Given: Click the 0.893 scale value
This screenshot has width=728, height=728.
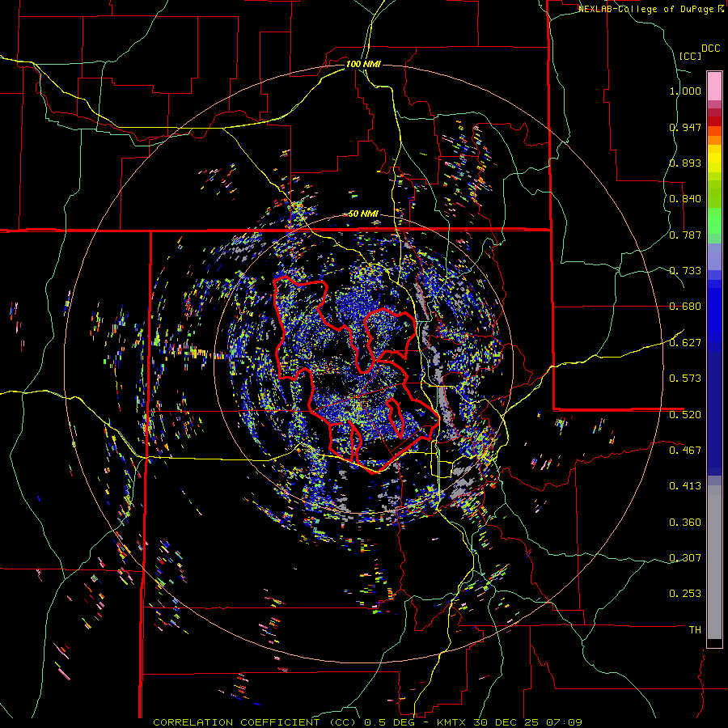Looking at the screenshot, I should (685, 163).
